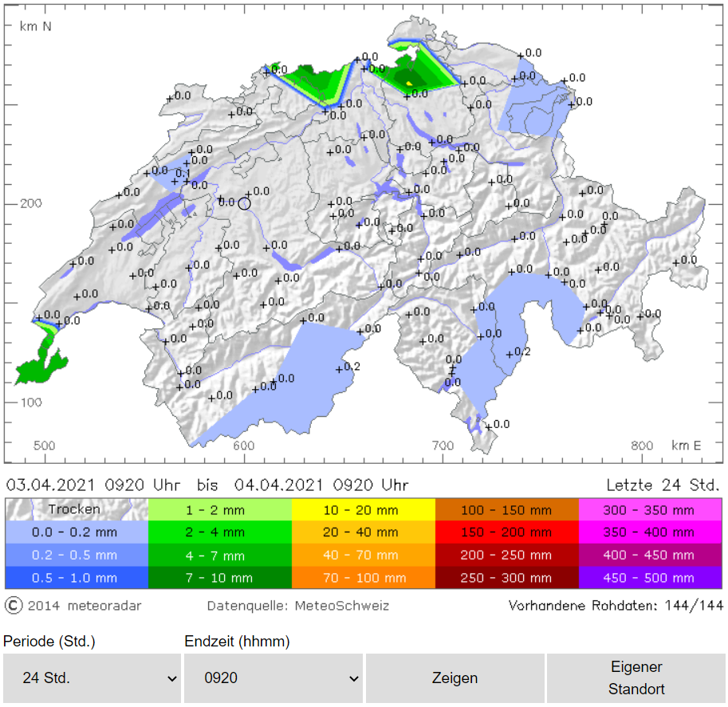728x707 pixels.
Task: Choose the 450 - 500 mm purple legend cell
Action: point(650,578)
